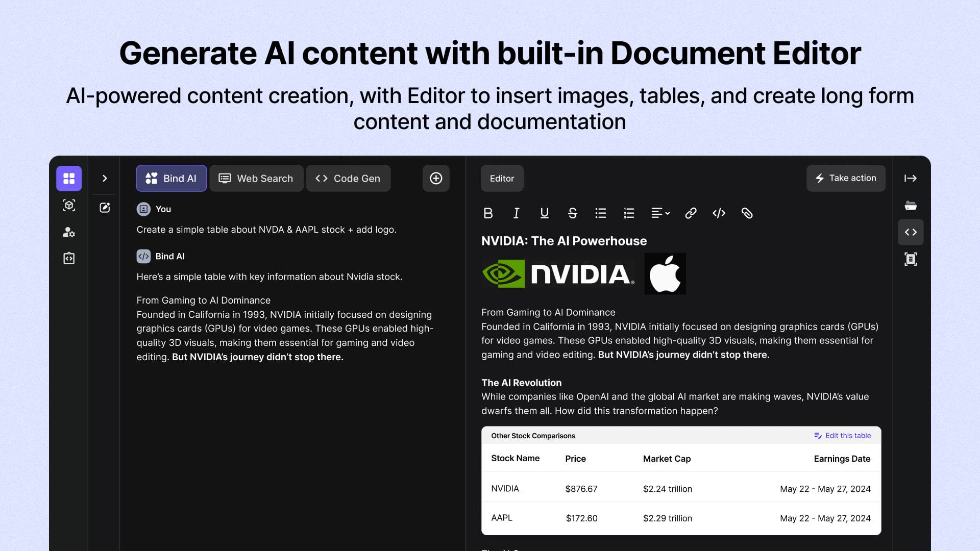This screenshot has width=980, height=551.
Task: Apply strikethrough formatting
Action: (572, 213)
